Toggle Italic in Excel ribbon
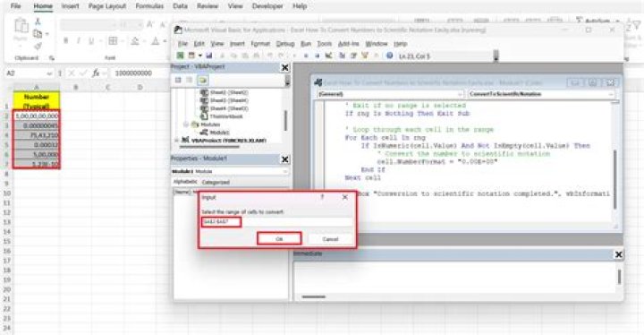Screen dimensions: 644x335 [78, 40]
